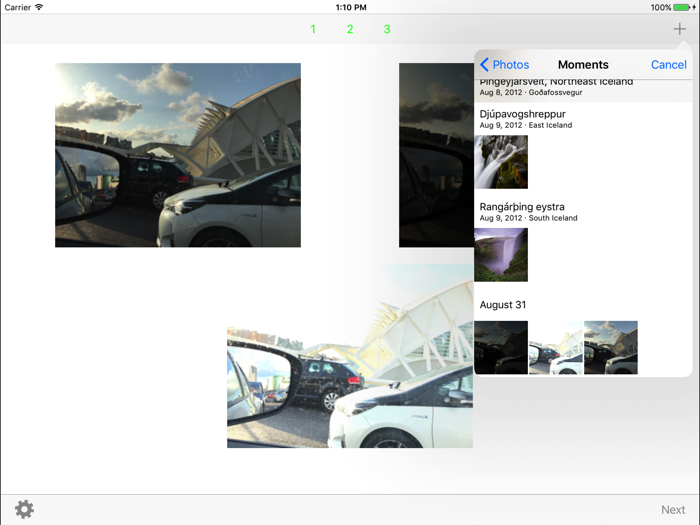
Task: Switch to tab 3
Action: tap(387, 29)
